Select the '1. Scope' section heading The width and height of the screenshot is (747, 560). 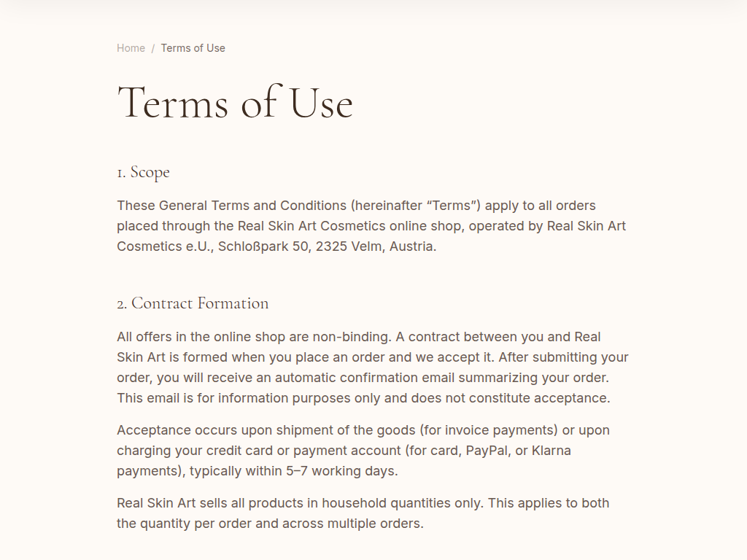click(143, 172)
